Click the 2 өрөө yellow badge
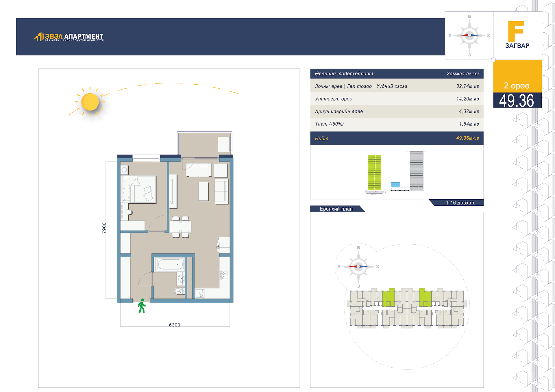Screen dimensions: 555x392 517,76
